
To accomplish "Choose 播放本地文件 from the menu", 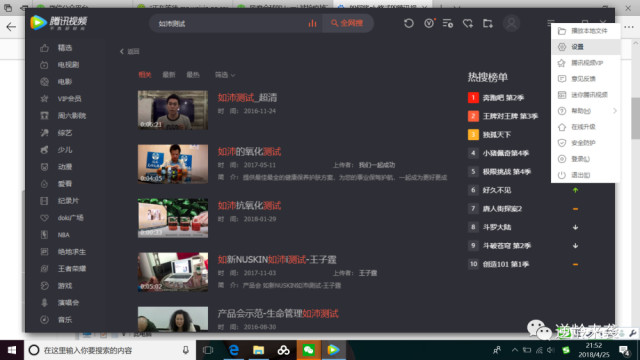I will coord(586,31).
